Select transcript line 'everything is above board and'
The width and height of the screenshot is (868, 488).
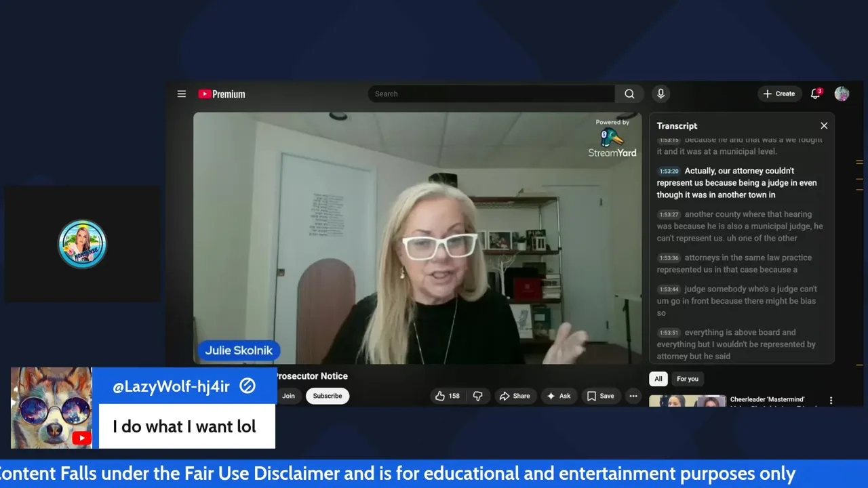741,332
